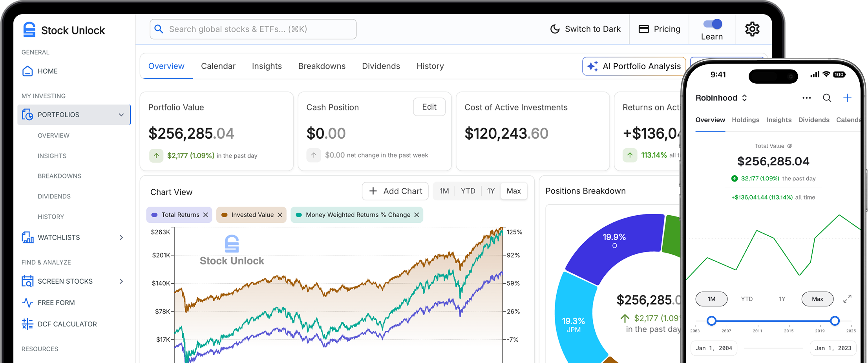Screen dimensions: 868x363
Task: Click the global stocks search field
Action: (x=253, y=29)
